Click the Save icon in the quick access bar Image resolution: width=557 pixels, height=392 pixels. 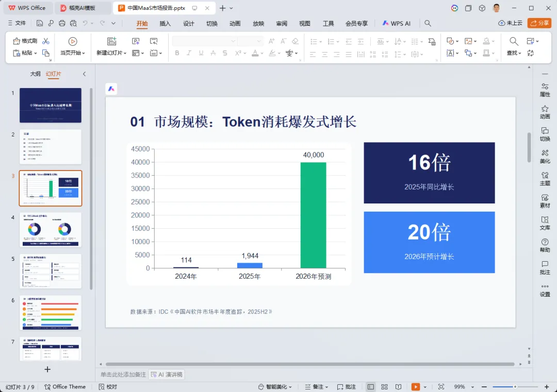(x=39, y=23)
